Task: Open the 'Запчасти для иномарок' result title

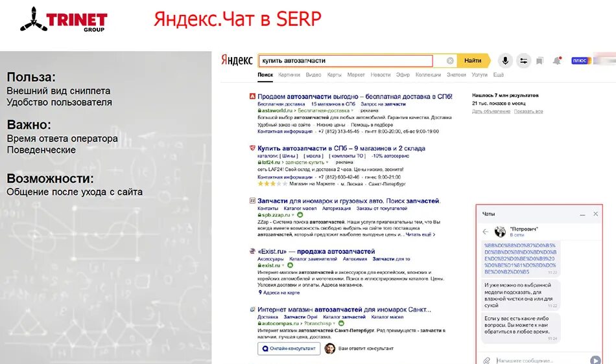Action: [349, 201]
